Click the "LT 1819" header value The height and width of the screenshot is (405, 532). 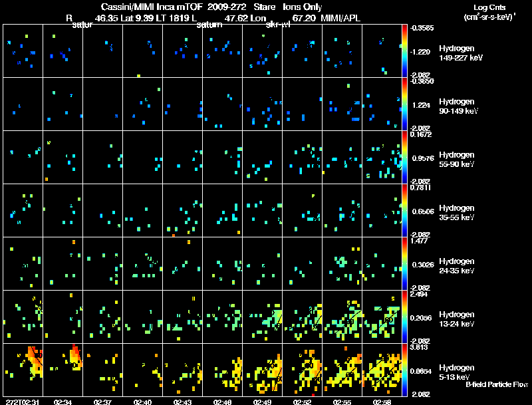174,18
